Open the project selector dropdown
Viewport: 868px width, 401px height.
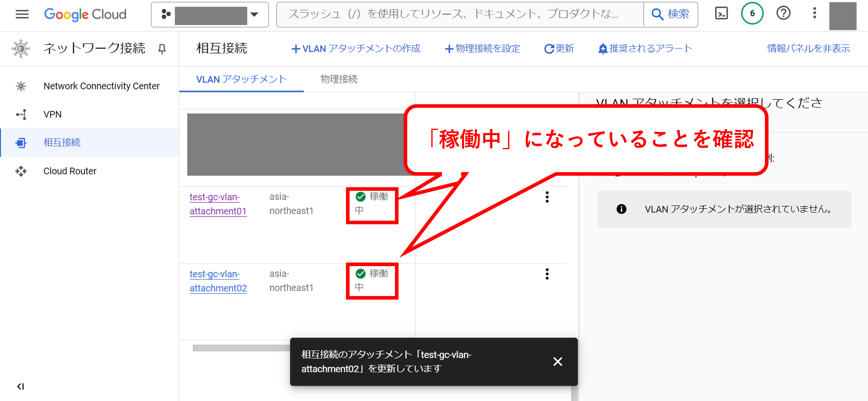point(209,15)
